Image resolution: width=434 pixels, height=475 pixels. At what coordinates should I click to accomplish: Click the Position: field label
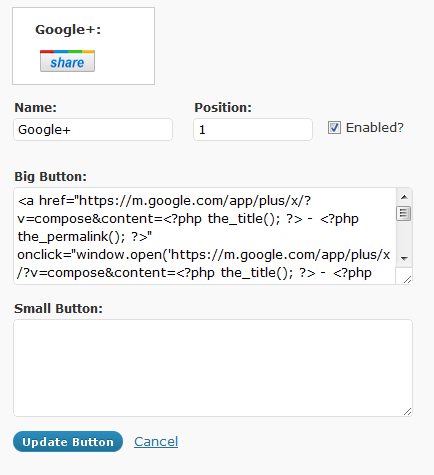(223, 108)
